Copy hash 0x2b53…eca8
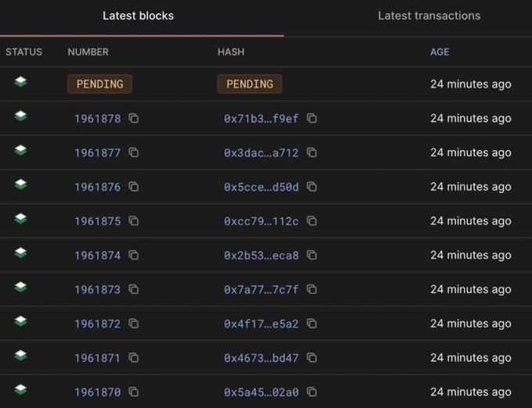The width and height of the screenshot is (532, 408). [x=312, y=255]
